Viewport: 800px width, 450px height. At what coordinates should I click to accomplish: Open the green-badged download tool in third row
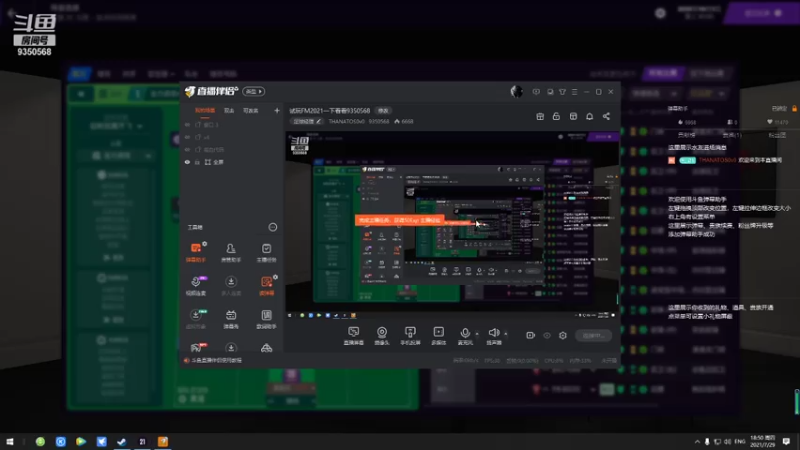[196, 319]
